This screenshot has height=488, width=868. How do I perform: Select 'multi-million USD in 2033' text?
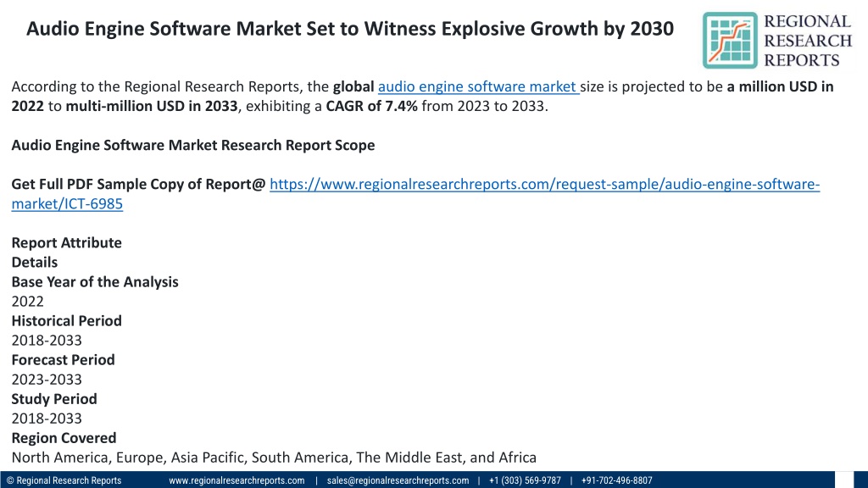click(151, 106)
